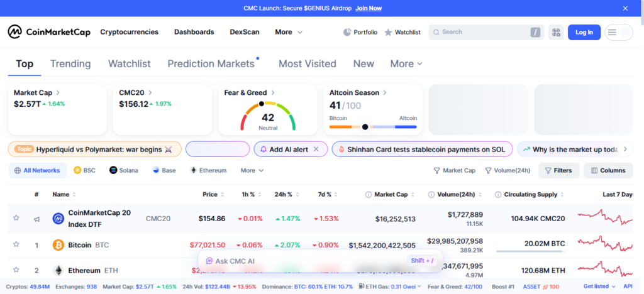Expand the More dropdown in top navigation

coord(289,32)
